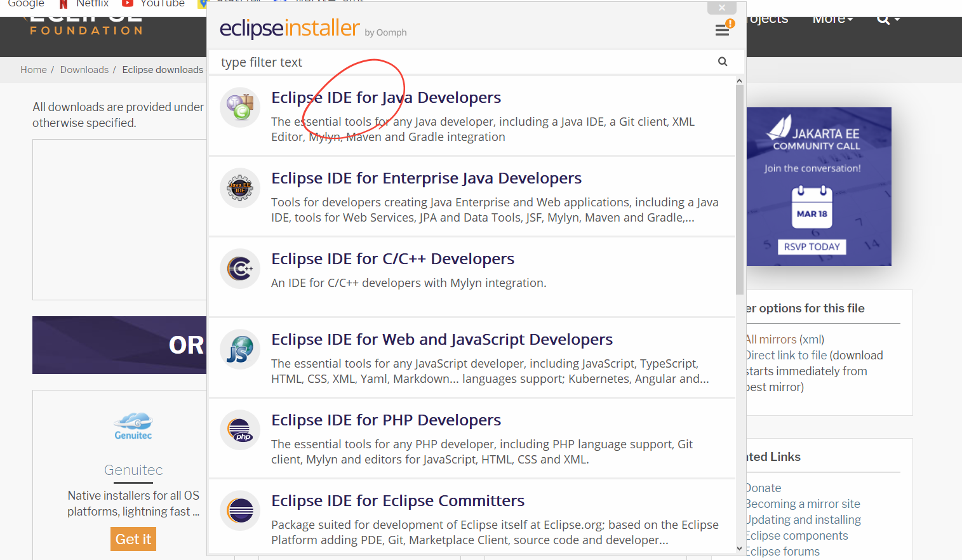Viewport: 962px width, 560px height.
Task: Click the installer list scrollbar thumb
Action: click(x=739, y=189)
